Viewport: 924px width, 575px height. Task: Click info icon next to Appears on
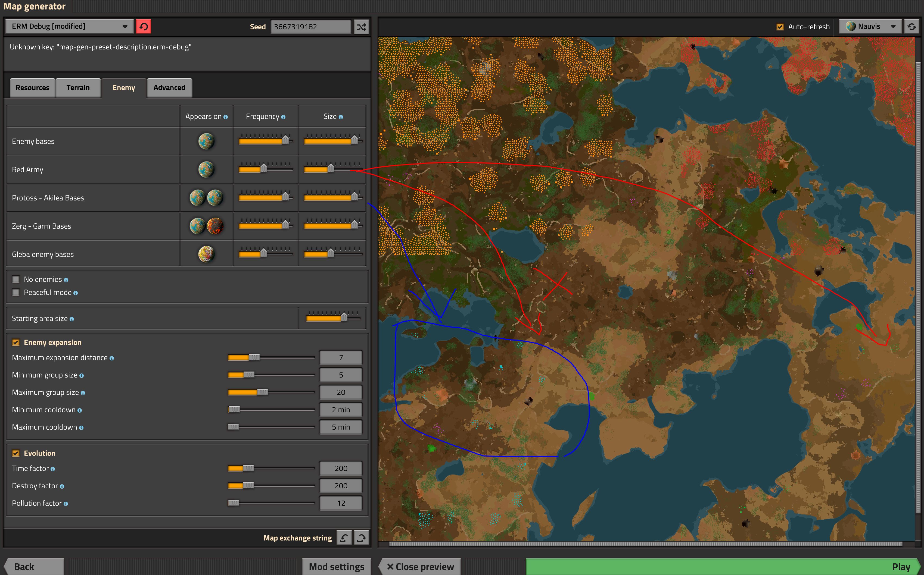pos(226,117)
